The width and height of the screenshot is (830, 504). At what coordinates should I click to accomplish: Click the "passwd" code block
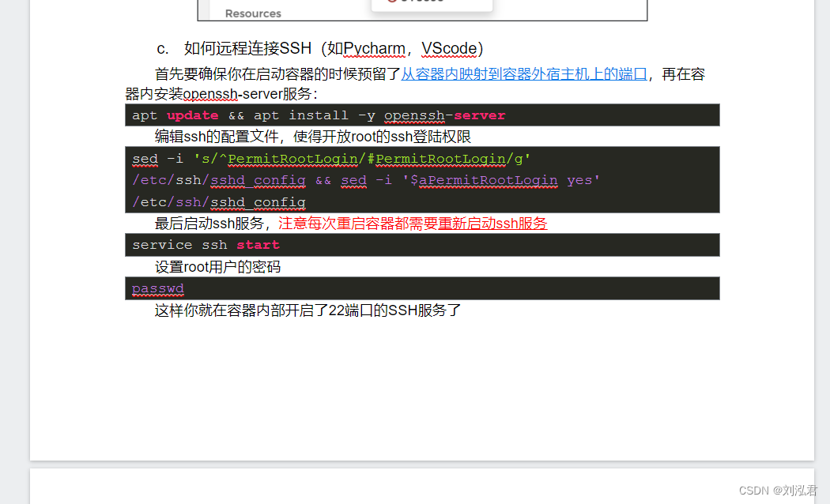[x=157, y=288]
